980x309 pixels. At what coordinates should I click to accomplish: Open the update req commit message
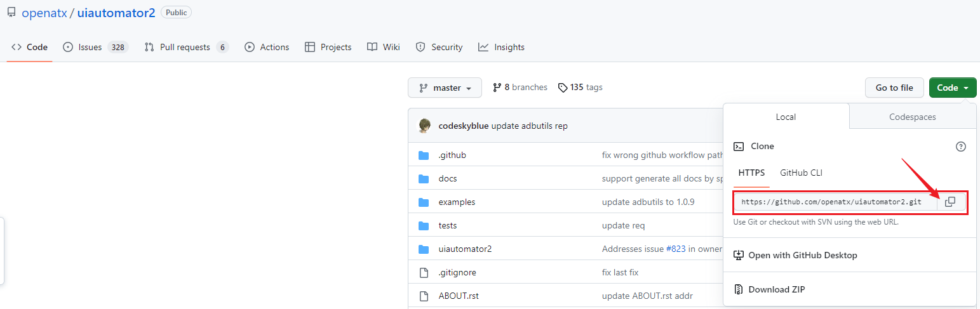click(x=623, y=225)
